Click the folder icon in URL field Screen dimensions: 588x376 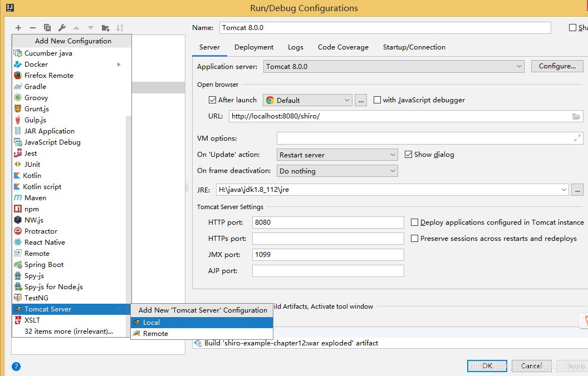click(x=576, y=116)
